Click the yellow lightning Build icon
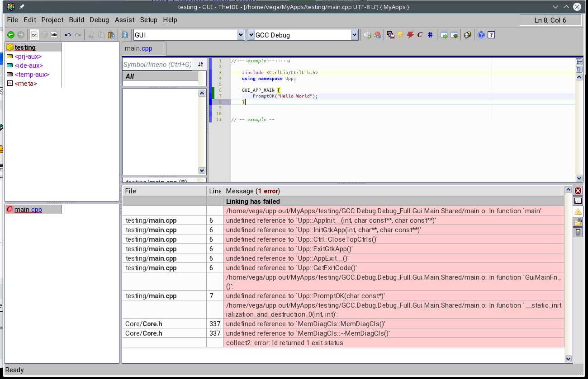 (400, 35)
